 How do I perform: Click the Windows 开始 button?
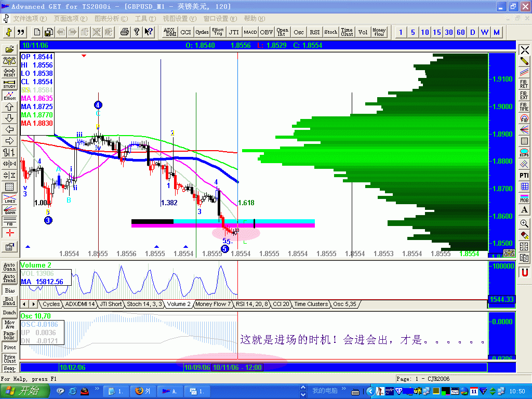pyautogui.click(x=23, y=390)
